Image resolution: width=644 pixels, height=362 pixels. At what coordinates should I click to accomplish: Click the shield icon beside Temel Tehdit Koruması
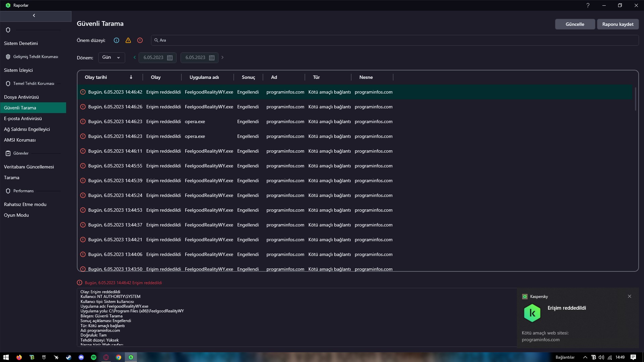[x=8, y=84]
